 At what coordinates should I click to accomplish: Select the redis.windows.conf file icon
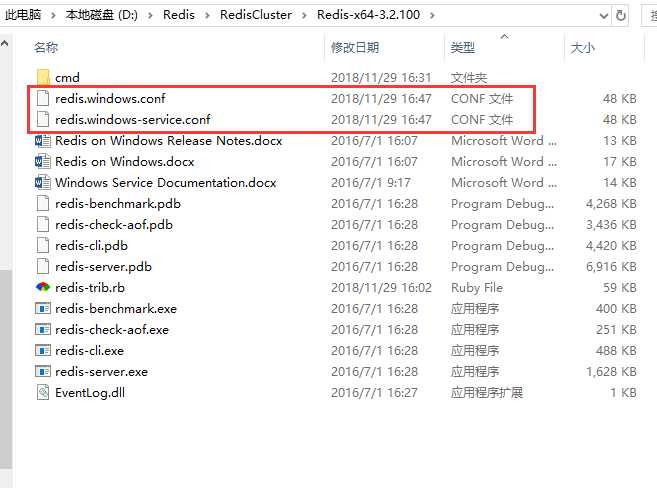click(43, 98)
